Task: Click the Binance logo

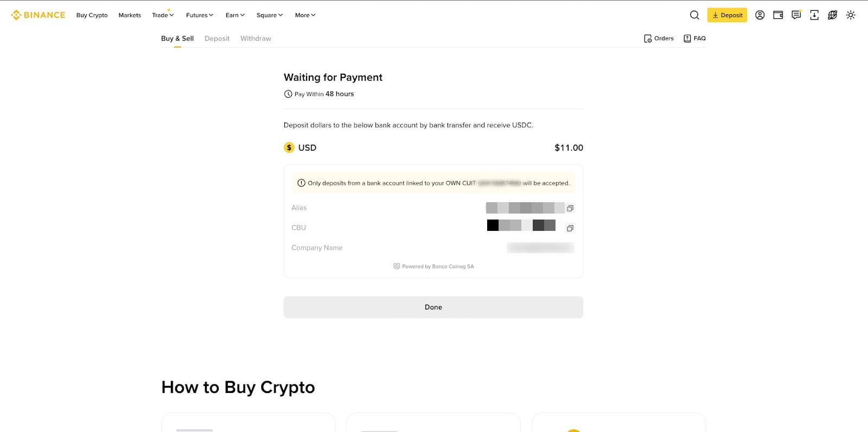Action: (x=38, y=15)
